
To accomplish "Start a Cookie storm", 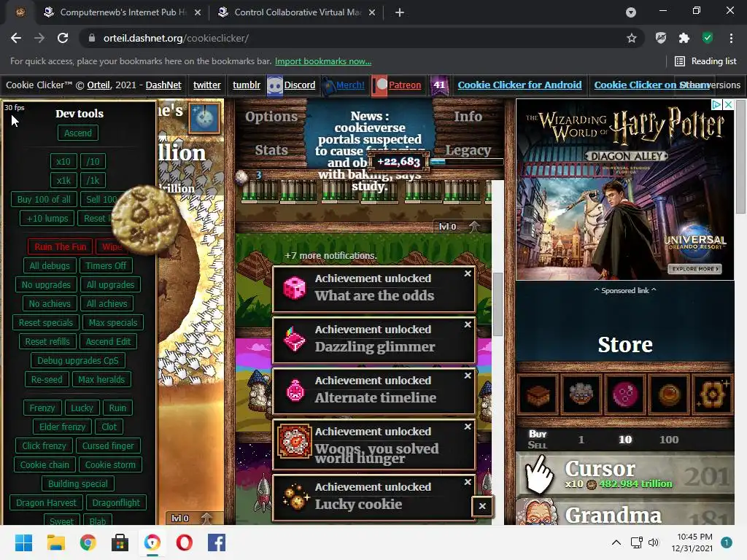I will (110, 464).
